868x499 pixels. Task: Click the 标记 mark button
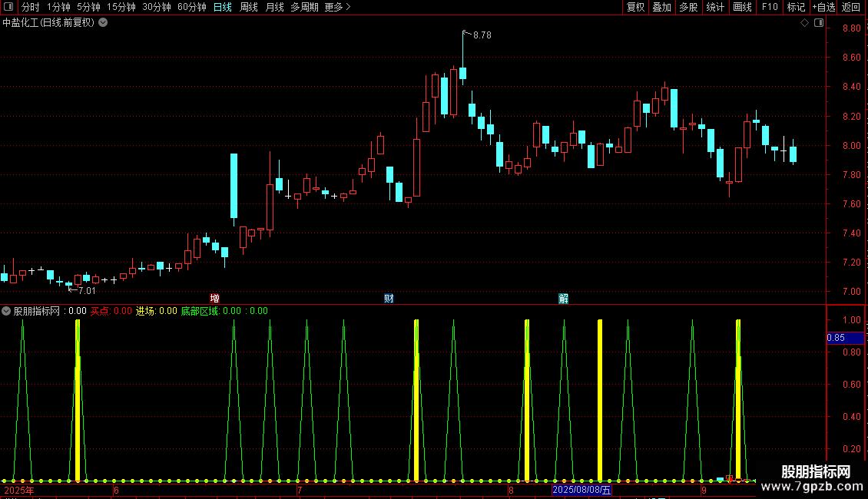(x=796, y=7)
